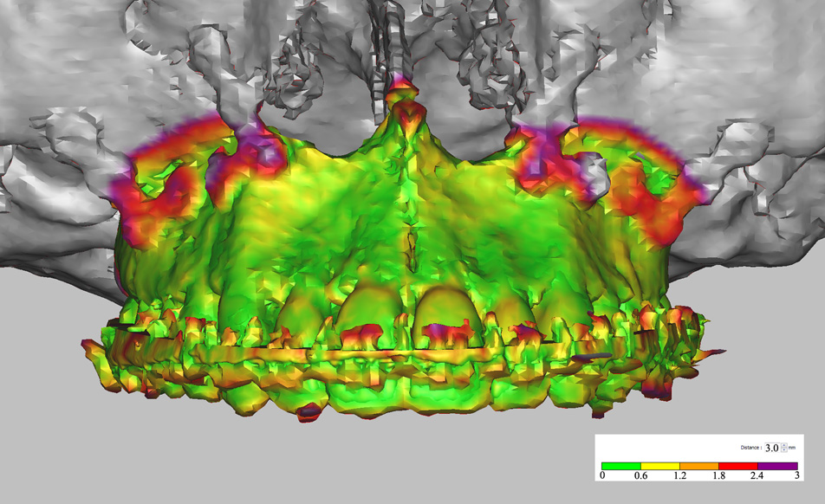Click the green 0–0.6 legend swatch
The image size is (825, 504).
621,465
